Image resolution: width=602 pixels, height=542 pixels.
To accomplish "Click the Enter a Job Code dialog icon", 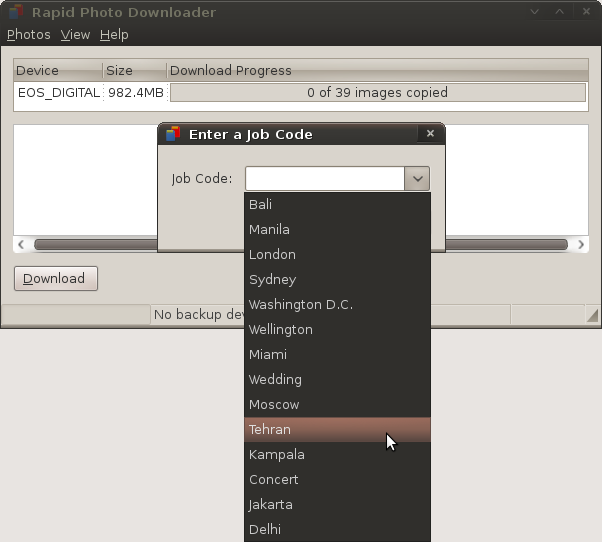I will (x=173, y=134).
